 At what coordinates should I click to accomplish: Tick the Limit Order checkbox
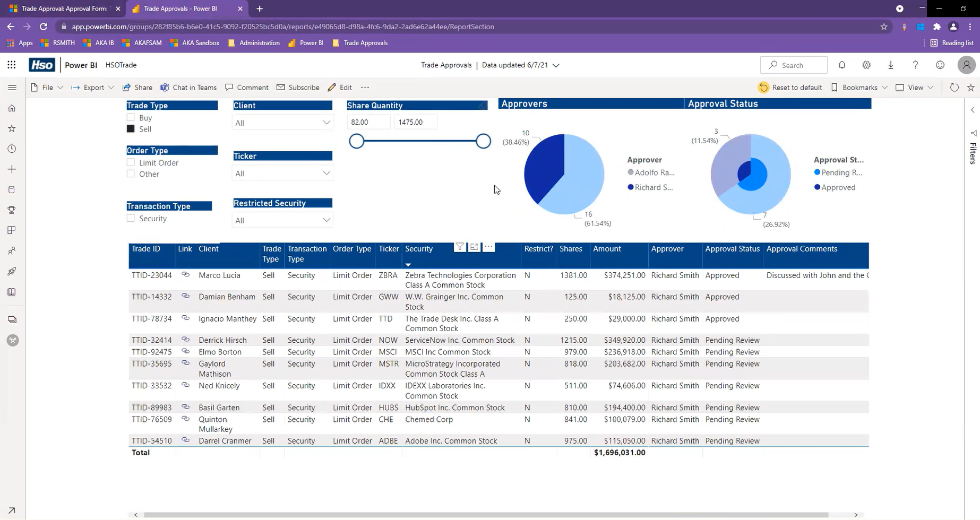[131, 162]
